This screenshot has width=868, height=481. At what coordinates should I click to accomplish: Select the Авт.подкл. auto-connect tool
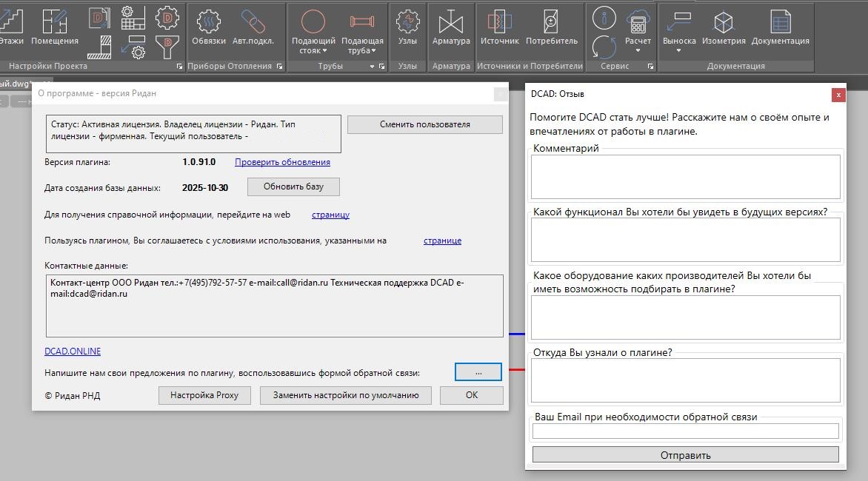(x=253, y=27)
